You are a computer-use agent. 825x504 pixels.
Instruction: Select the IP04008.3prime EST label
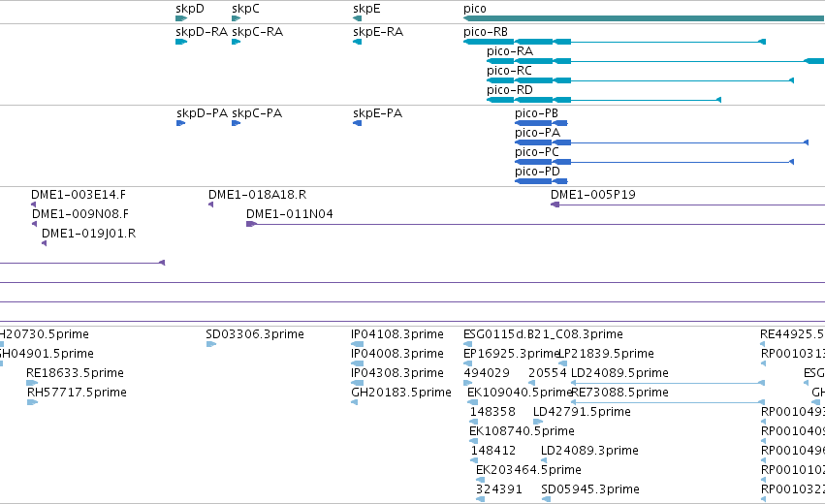(x=397, y=354)
